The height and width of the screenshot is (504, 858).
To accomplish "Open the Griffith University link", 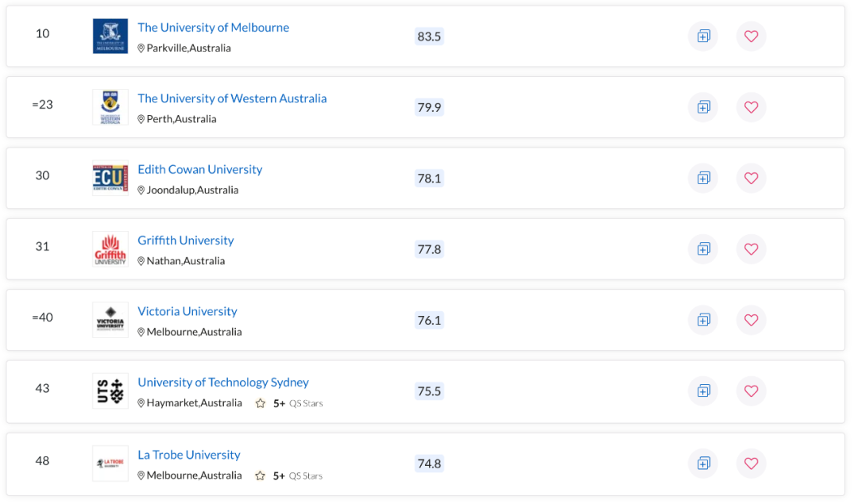I will coord(185,240).
